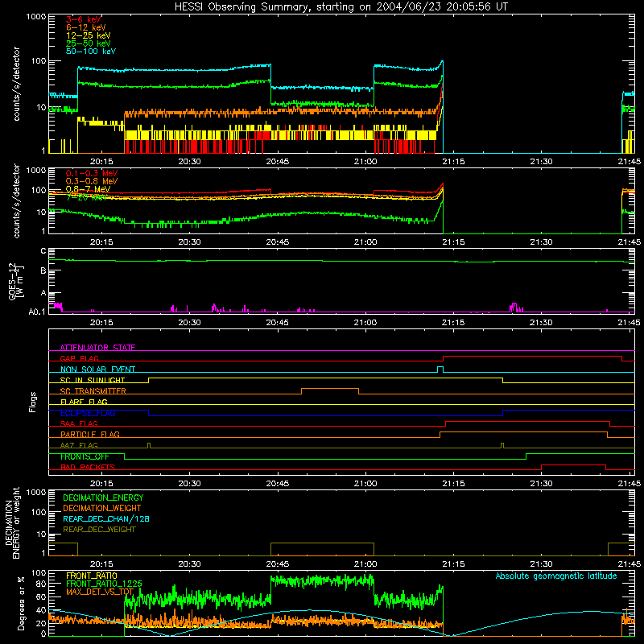
Task: Click the DECIMATION_WEIGHT legend label
Action: 102,508
